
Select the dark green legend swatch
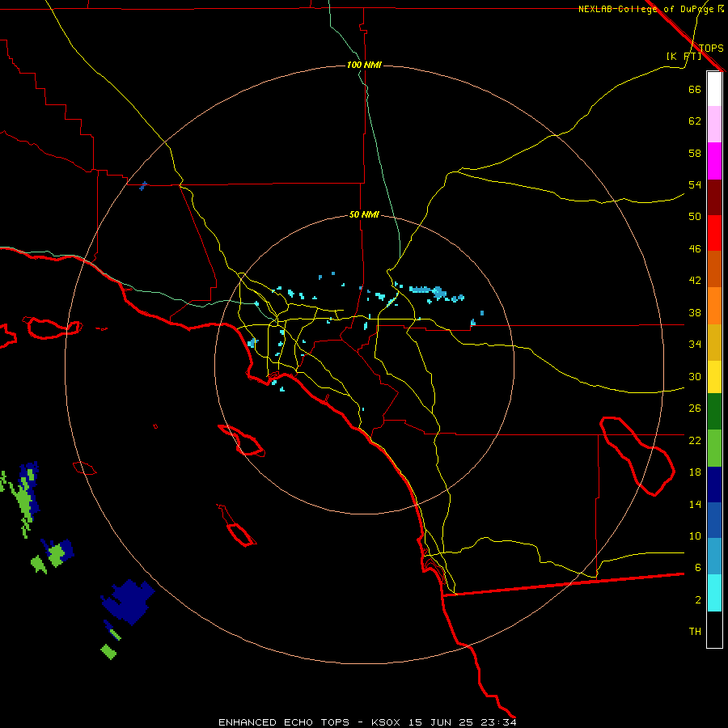click(x=714, y=412)
